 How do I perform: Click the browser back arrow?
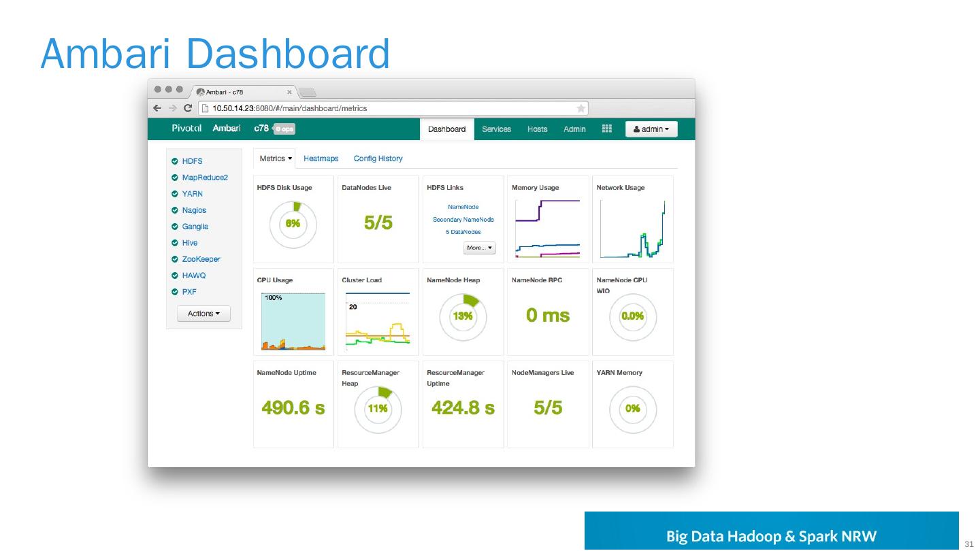point(157,108)
